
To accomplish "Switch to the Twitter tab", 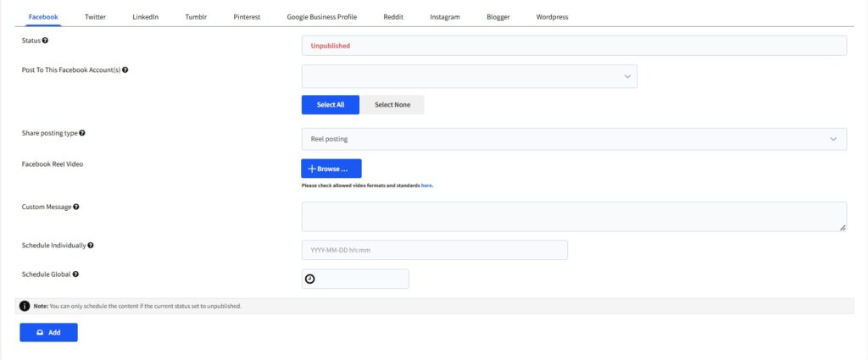I will point(95,17).
